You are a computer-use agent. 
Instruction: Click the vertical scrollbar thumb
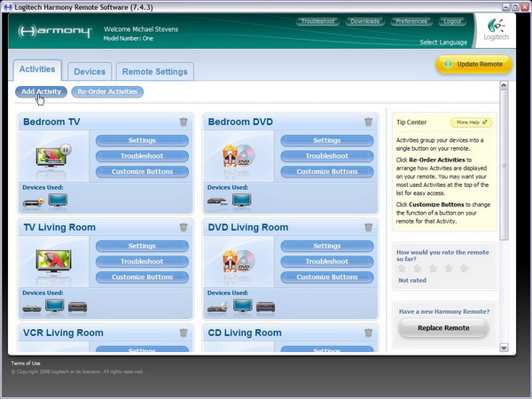(x=504, y=165)
